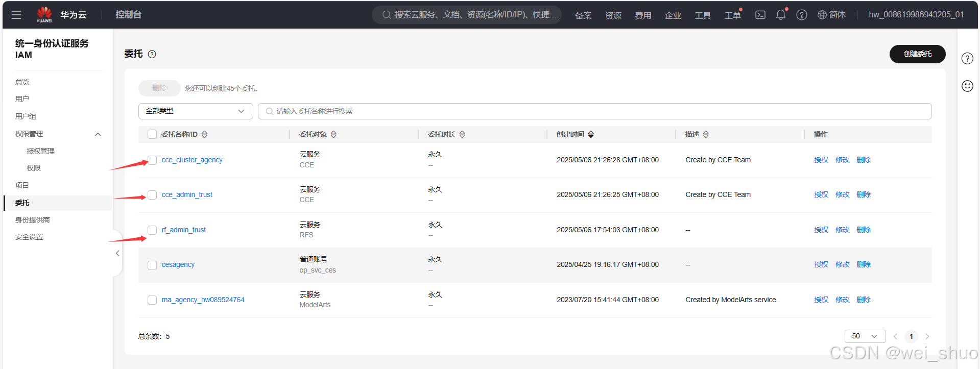Image resolution: width=980 pixels, height=369 pixels.
Task: Click 授权 for cesagency
Action: coord(821,264)
